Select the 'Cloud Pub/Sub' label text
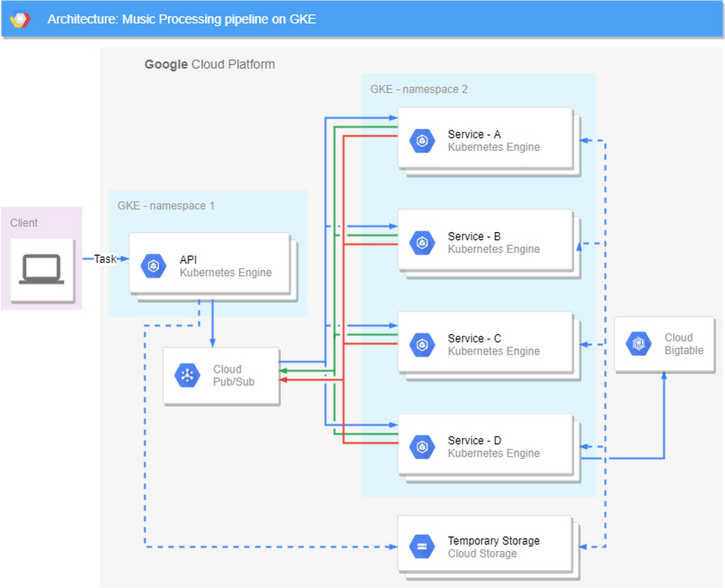Image resolution: width=725 pixels, height=588 pixels. click(233, 376)
